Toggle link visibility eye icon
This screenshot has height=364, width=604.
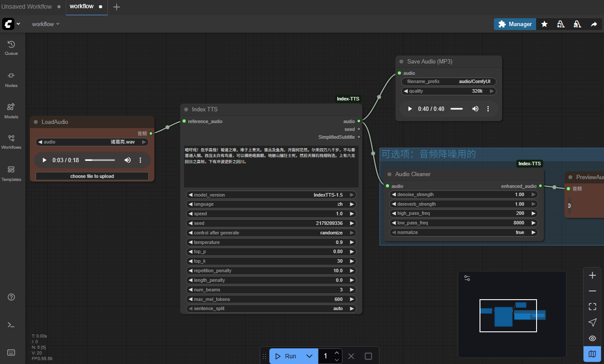click(592, 338)
